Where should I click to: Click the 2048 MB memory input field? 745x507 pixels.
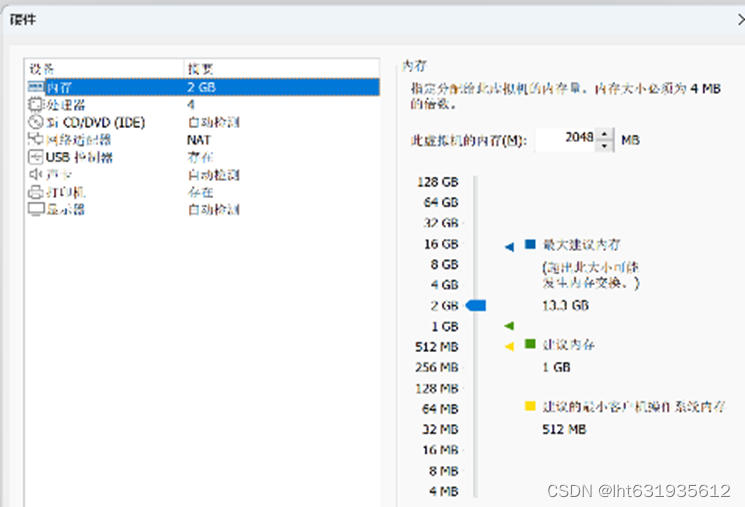[565, 140]
